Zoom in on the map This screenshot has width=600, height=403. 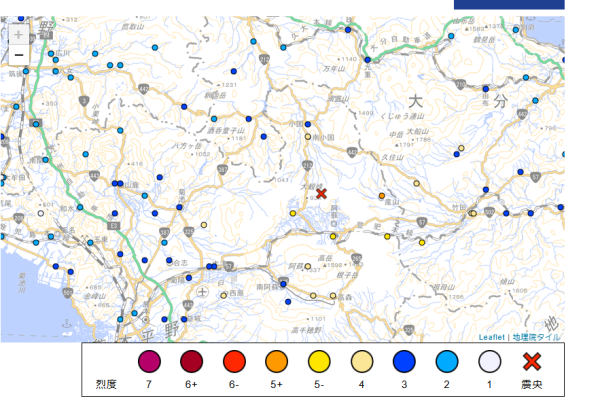point(18,35)
